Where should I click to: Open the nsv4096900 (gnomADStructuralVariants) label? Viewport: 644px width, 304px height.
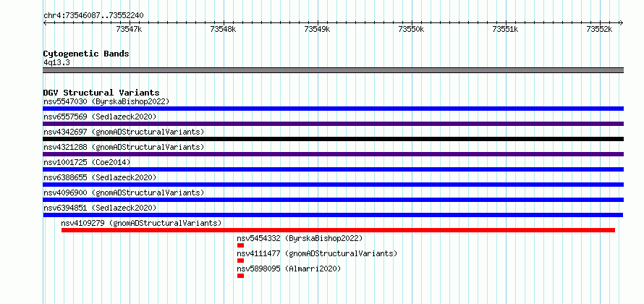pyautogui.click(x=124, y=193)
